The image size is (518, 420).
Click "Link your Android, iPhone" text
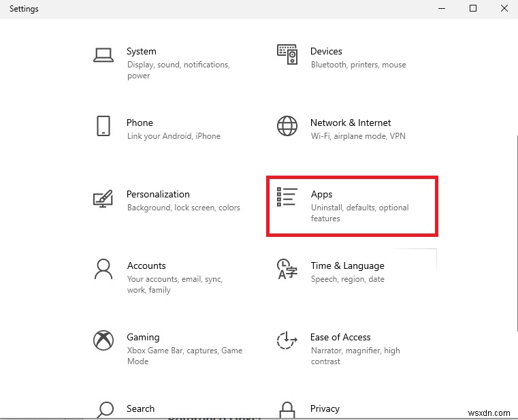(x=174, y=136)
